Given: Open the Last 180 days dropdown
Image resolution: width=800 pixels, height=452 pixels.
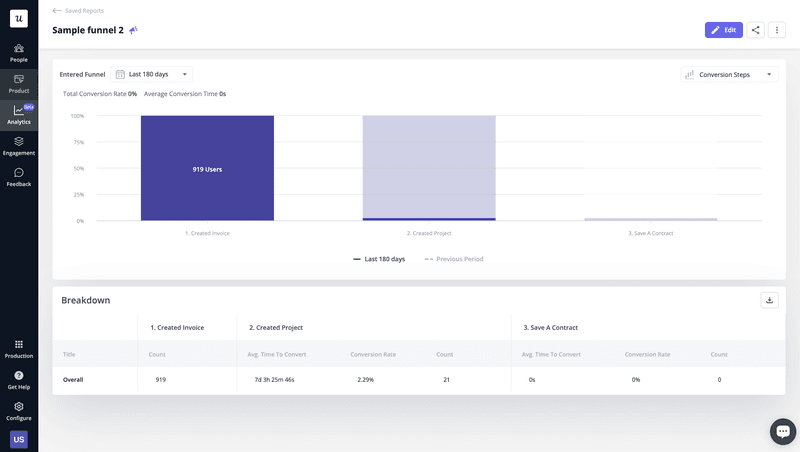Looking at the screenshot, I should coord(152,74).
